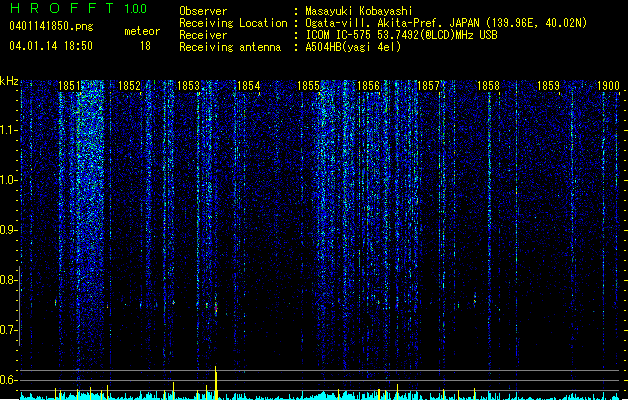Select the meteor count value 18

(145, 46)
